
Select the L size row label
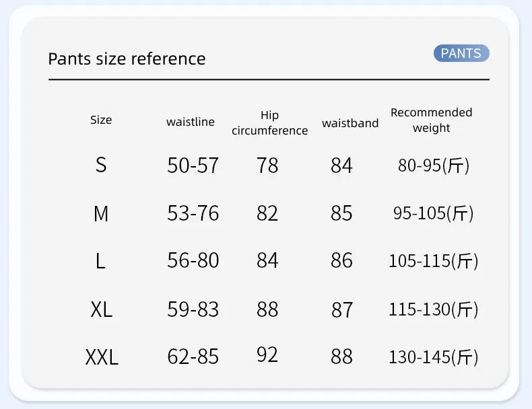point(101,261)
